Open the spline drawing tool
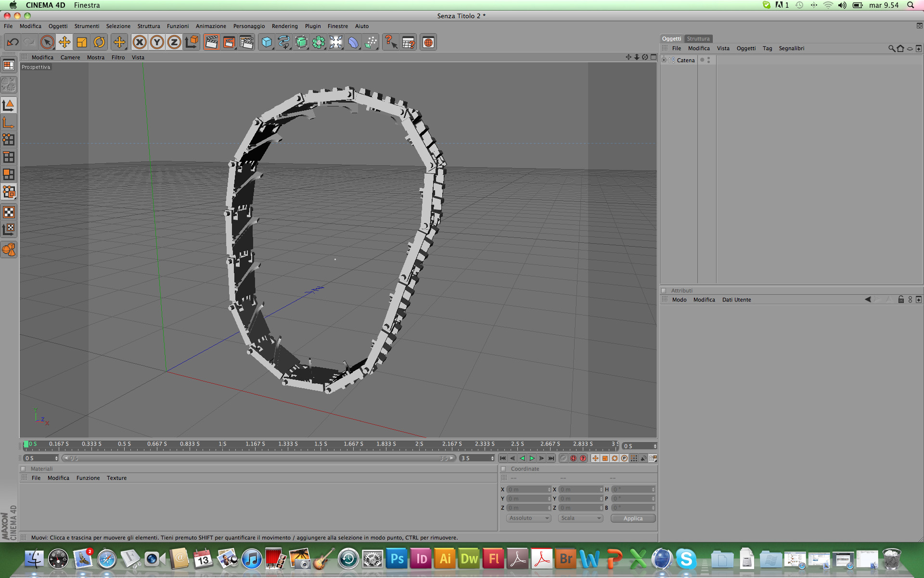Image resolution: width=924 pixels, height=578 pixels. point(284,42)
